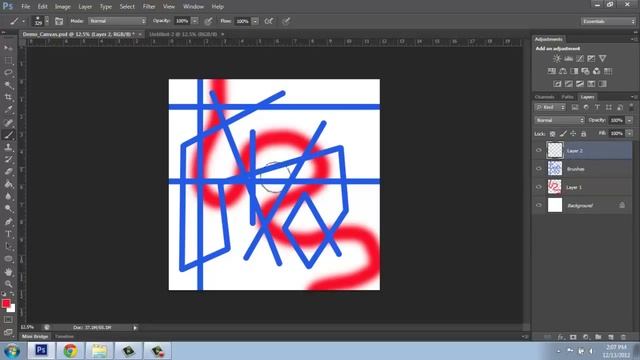Image resolution: width=640 pixels, height=360 pixels.
Task: Select the Eyedropper tool
Action: (x=8, y=109)
